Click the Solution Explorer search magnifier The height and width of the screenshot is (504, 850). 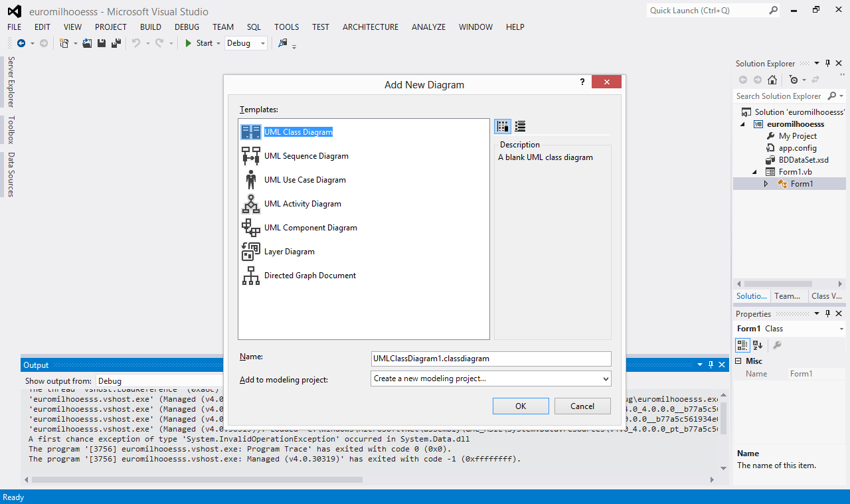pos(832,96)
